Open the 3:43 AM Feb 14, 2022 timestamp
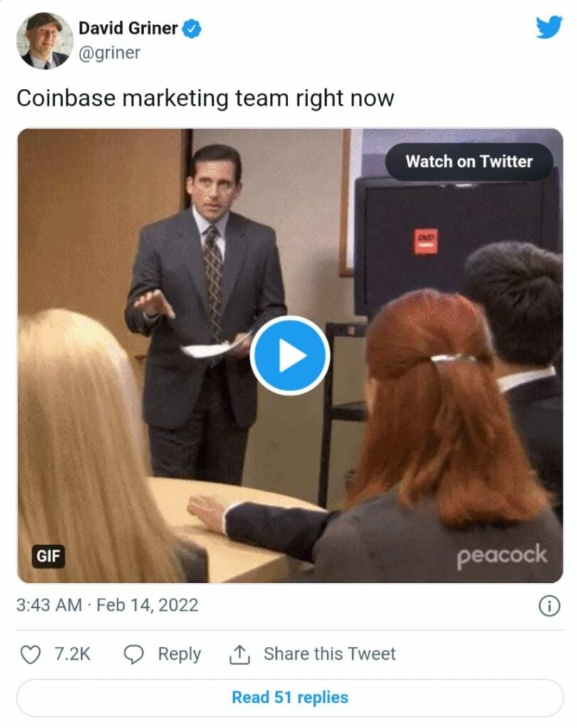Image resolution: width=577 pixels, height=728 pixels. (x=107, y=606)
